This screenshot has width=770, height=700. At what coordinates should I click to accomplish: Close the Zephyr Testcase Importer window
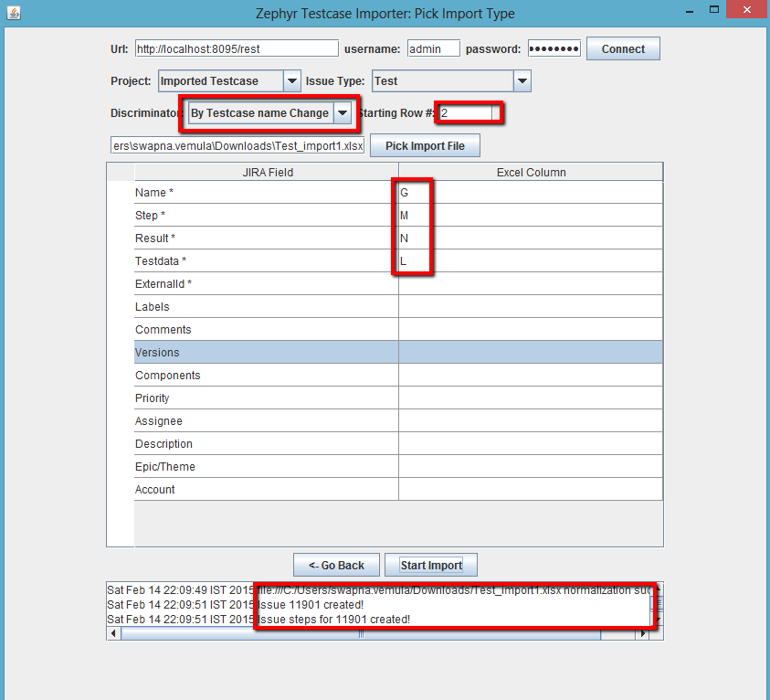tap(747, 10)
